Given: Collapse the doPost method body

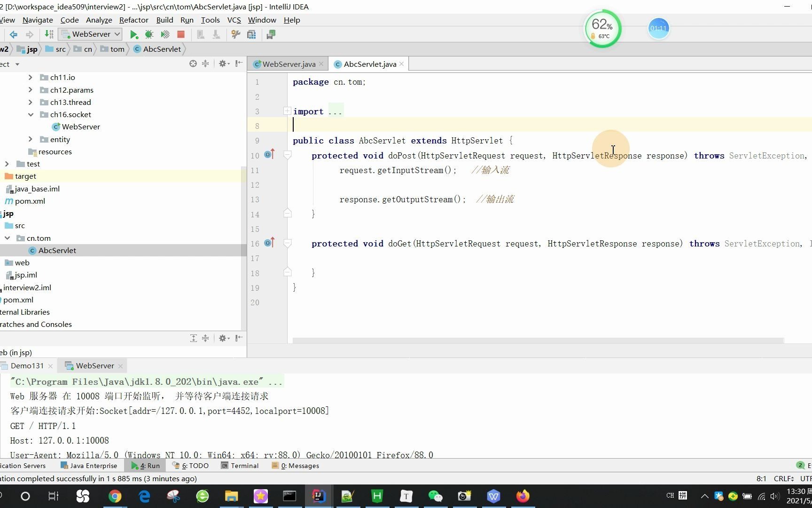Looking at the screenshot, I should click(x=288, y=155).
